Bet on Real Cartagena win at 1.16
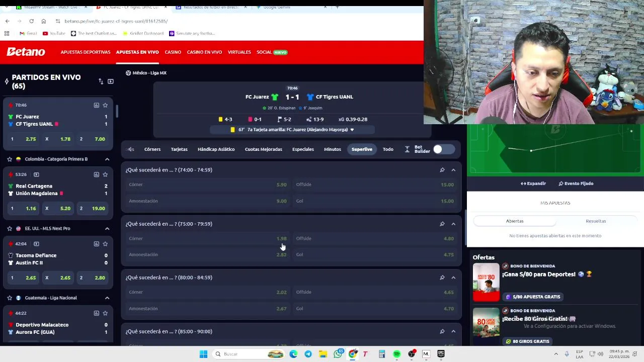The image size is (644, 362). [x=23, y=208]
